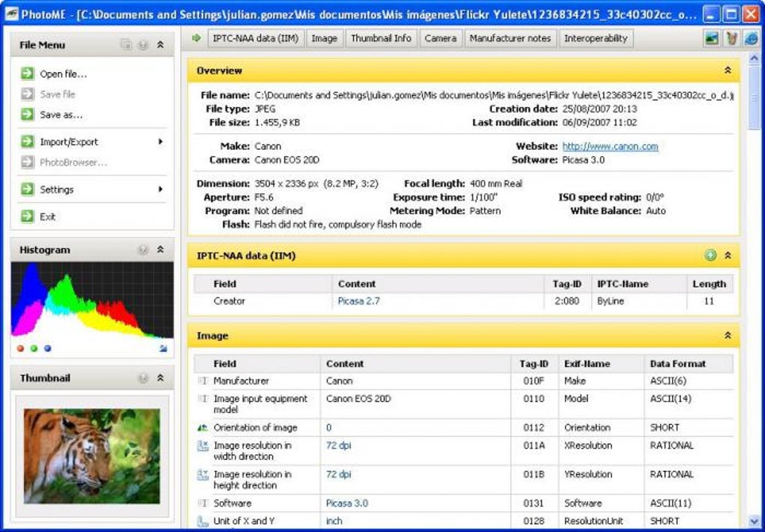Toggle the red channel dot in Histogram

point(20,348)
